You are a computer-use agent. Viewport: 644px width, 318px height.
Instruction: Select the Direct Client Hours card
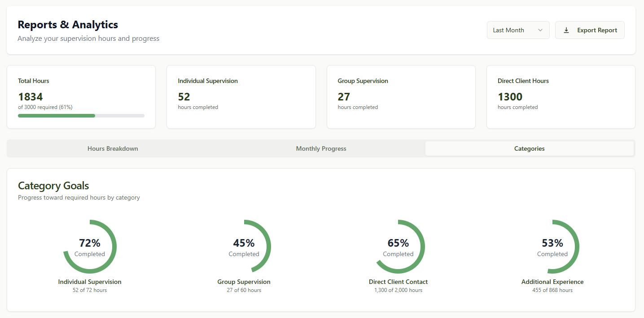[561, 97]
